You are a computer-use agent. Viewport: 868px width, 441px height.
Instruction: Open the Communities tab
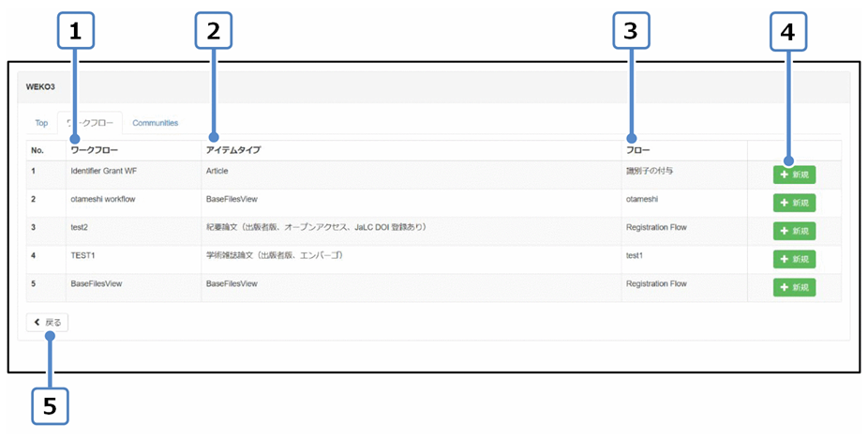pyautogui.click(x=155, y=123)
